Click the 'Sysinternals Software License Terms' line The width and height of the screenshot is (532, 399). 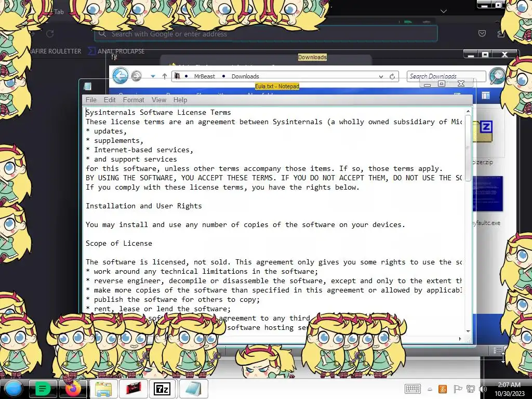(158, 112)
